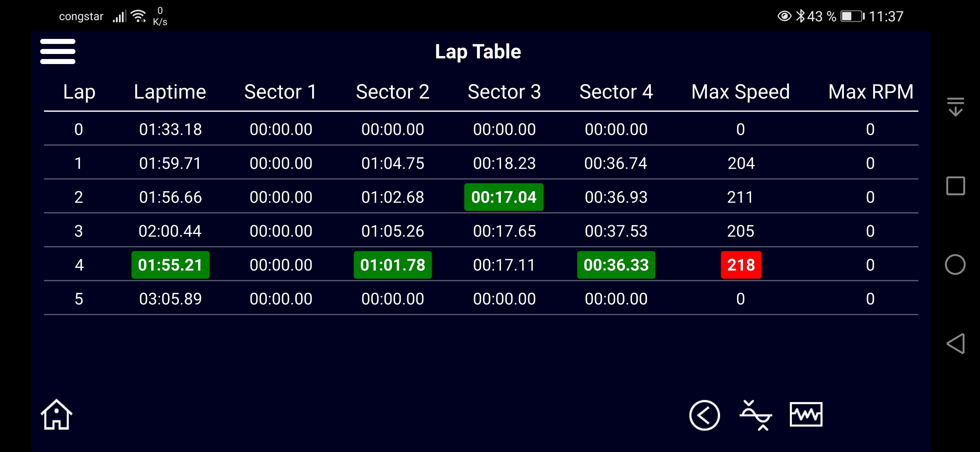Pull down the notification panel arrow

[x=956, y=107]
